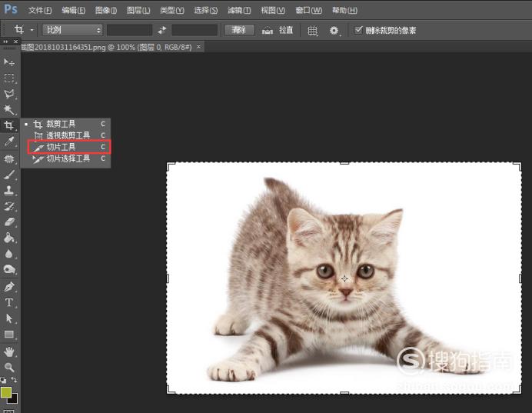Open the Layer menu
The width and height of the screenshot is (532, 413).
pos(138,10)
